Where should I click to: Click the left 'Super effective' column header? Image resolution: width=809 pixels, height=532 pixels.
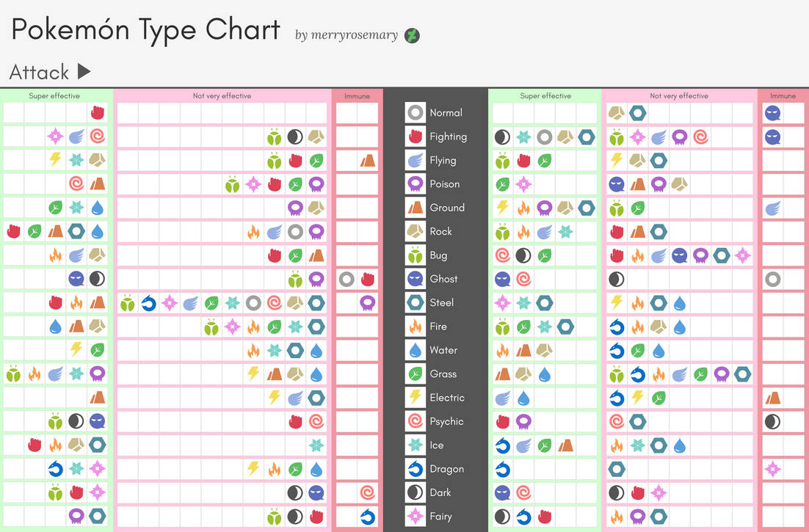tap(54, 96)
